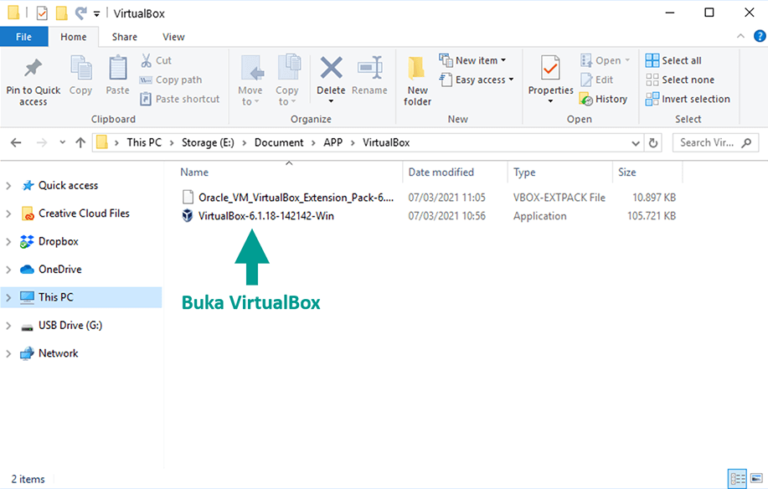The image size is (768, 489).
Task: Click the Rename icon
Action: [370, 68]
